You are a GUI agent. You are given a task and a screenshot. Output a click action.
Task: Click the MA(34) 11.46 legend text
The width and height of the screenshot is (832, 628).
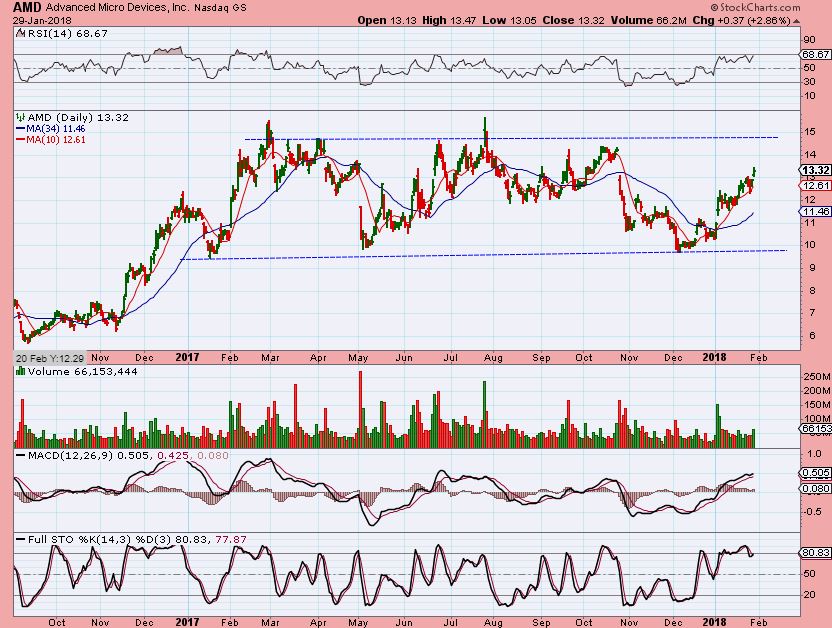pos(56,129)
